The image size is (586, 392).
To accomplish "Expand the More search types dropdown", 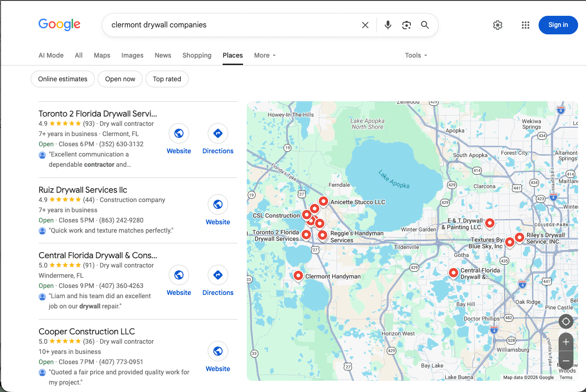I will pos(265,55).
